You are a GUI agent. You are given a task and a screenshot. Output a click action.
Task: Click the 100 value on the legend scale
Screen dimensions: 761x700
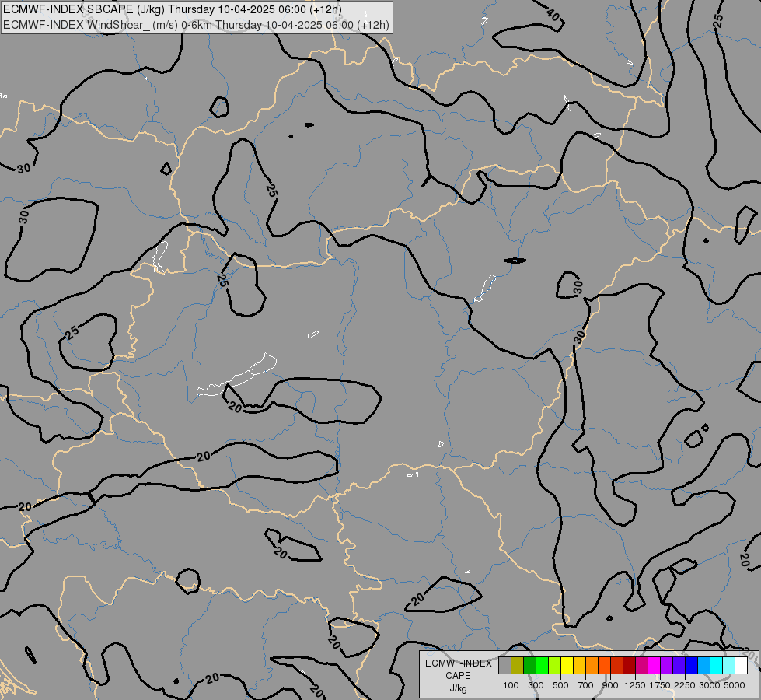coord(511,685)
